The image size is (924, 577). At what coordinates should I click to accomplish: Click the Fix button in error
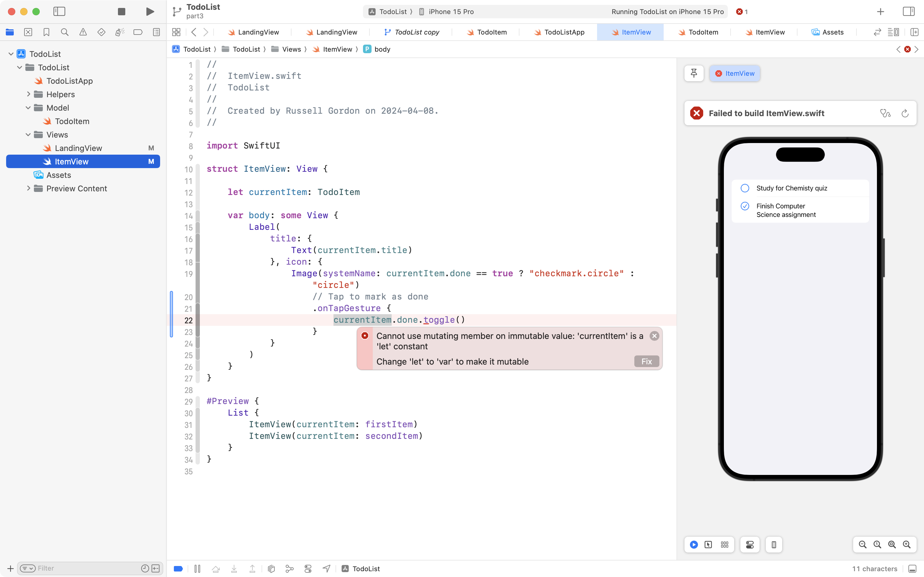[x=646, y=361]
